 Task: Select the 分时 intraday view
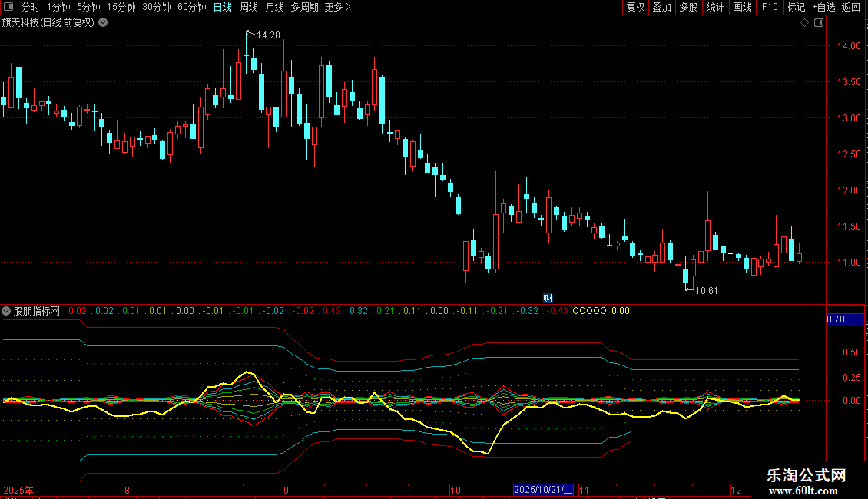click(x=30, y=8)
